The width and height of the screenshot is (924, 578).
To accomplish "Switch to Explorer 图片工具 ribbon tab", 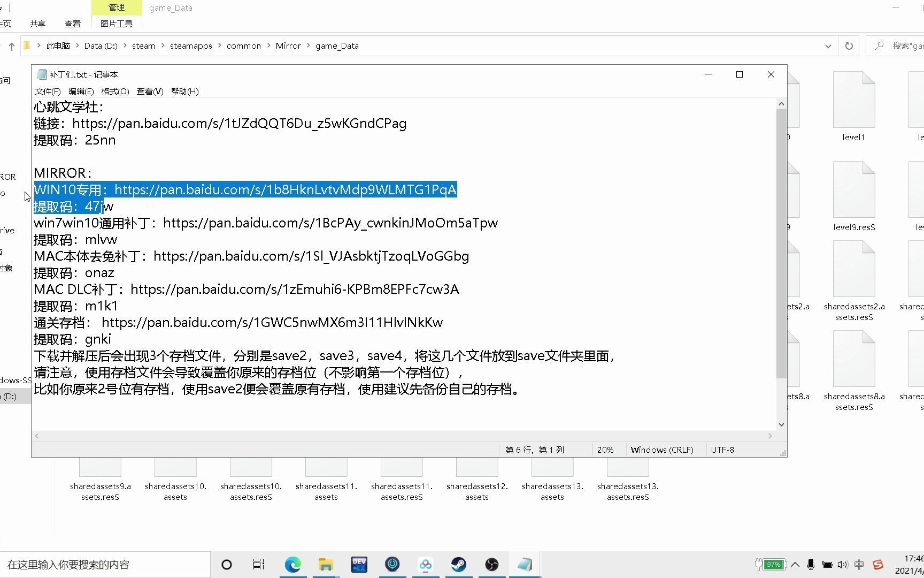I will [117, 24].
